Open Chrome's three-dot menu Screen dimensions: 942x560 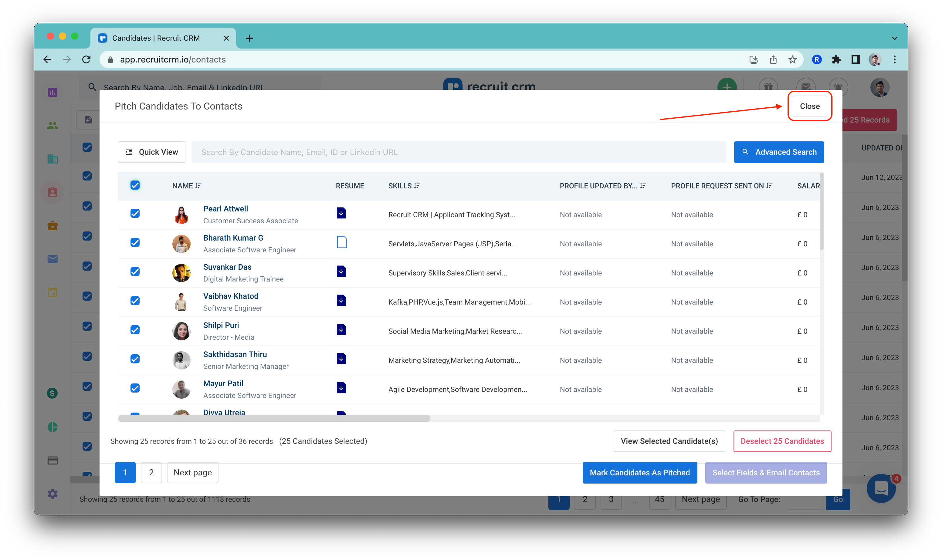click(x=894, y=60)
